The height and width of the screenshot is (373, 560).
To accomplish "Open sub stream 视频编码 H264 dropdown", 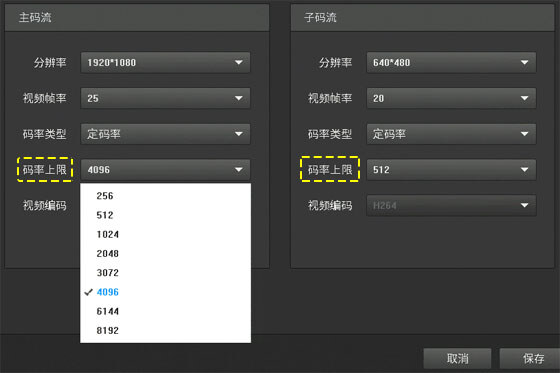I will point(451,205).
